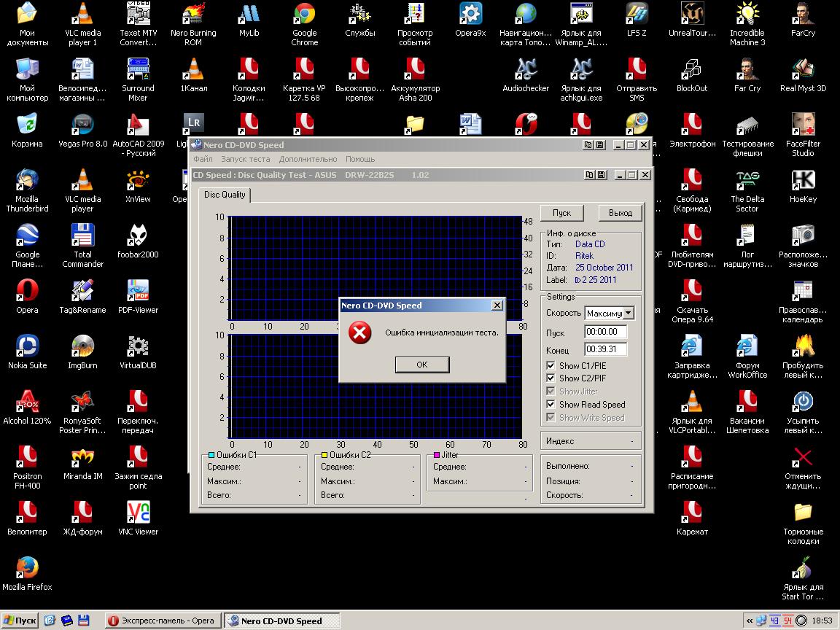
Task: Toggle the disabled Show Jitter checkbox
Action: (551, 391)
